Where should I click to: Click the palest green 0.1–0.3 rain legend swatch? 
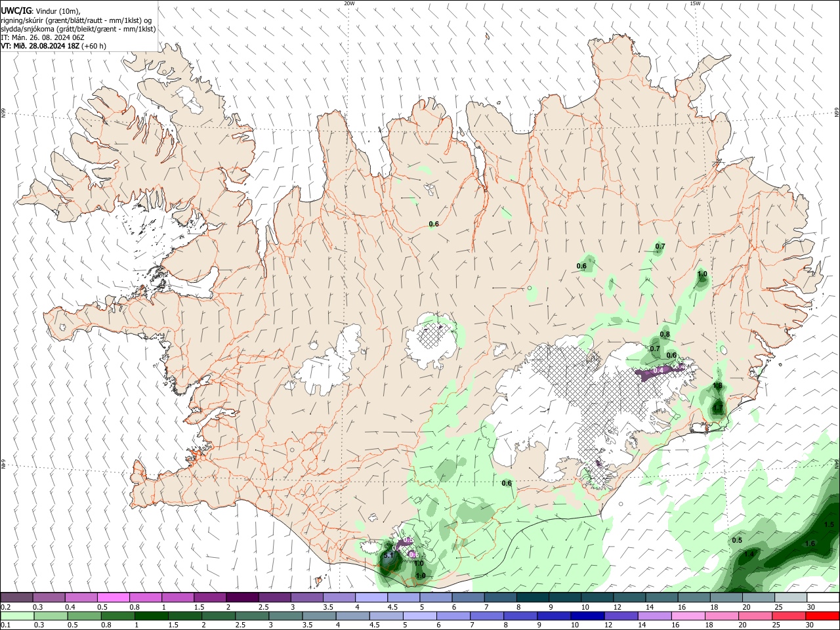click(17, 616)
